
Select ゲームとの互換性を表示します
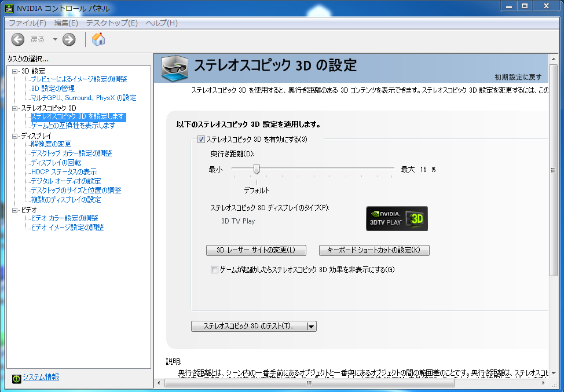[x=73, y=126]
